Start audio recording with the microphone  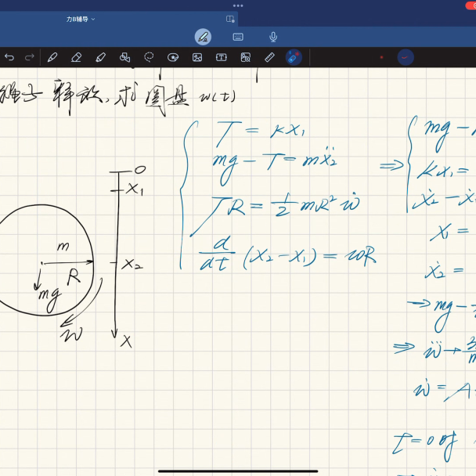pyautogui.click(x=273, y=37)
